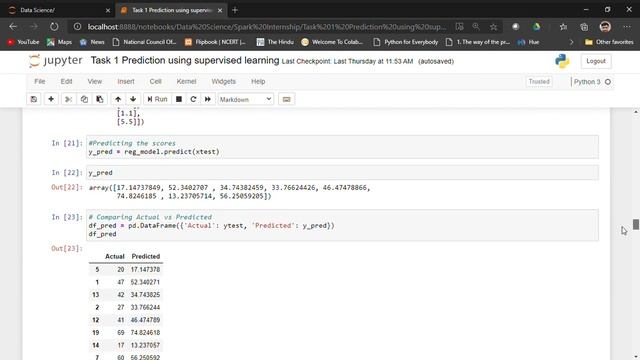Image resolution: width=640 pixels, height=360 pixels.
Task: Move selected cell up arrow
Action: (x=118, y=99)
